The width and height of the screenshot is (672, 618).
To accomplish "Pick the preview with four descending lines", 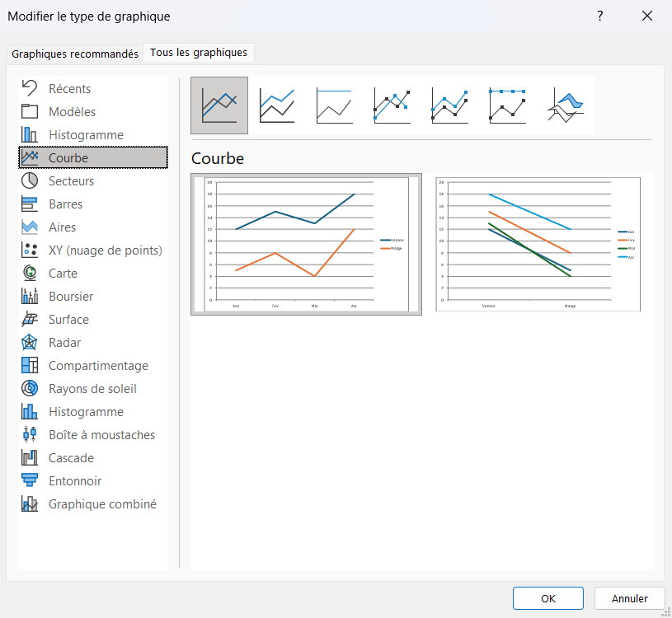I will pyautogui.click(x=538, y=244).
